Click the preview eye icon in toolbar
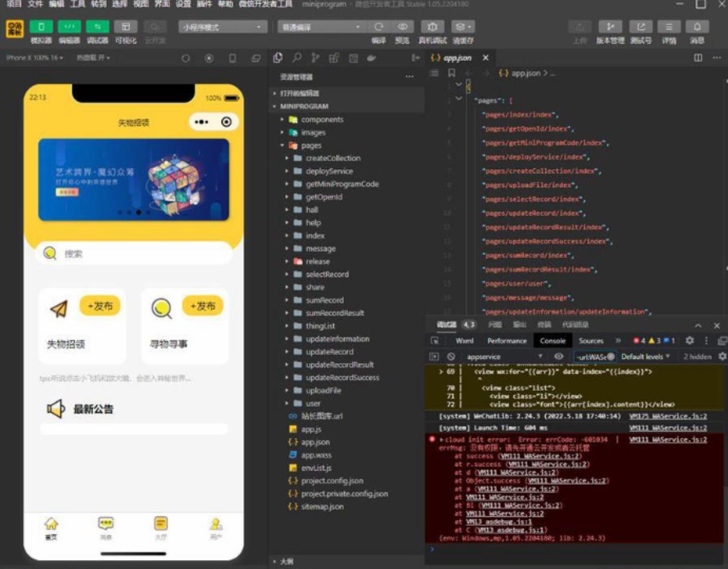The height and width of the screenshot is (569, 728). pos(403,27)
